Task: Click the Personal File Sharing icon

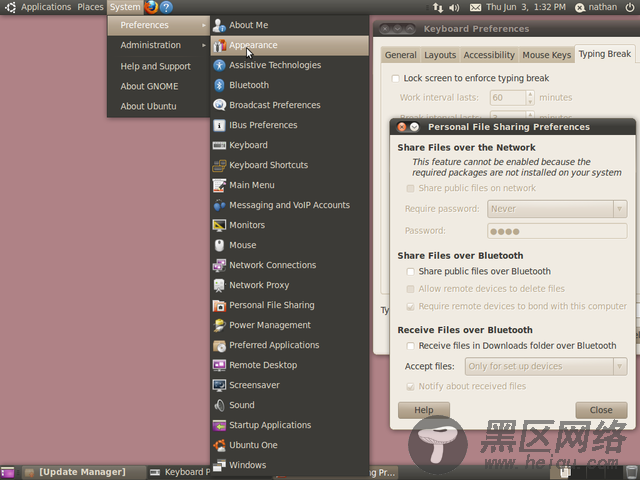Action: (219, 305)
